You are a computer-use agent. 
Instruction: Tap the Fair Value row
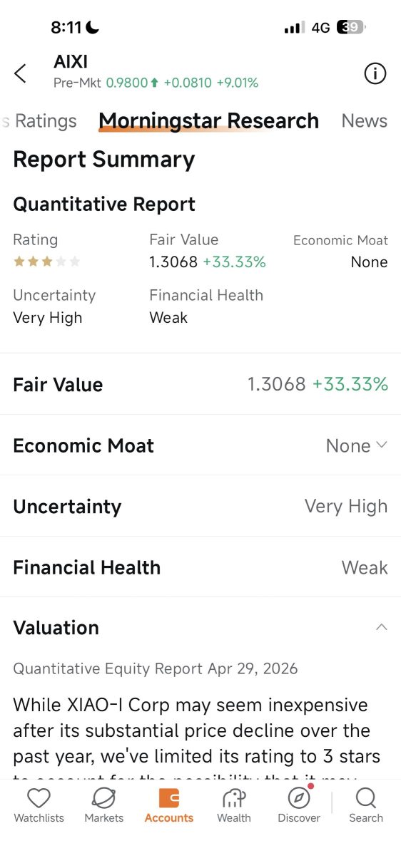tap(200, 384)
